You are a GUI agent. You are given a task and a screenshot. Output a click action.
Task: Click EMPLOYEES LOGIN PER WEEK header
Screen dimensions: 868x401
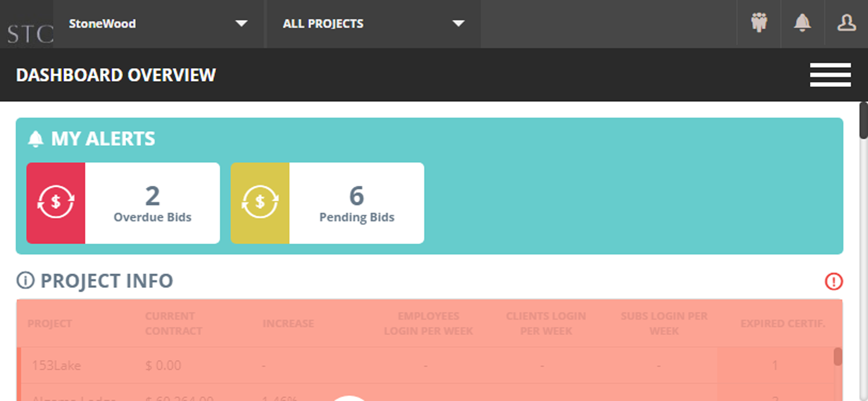click(x=428, y=324)
